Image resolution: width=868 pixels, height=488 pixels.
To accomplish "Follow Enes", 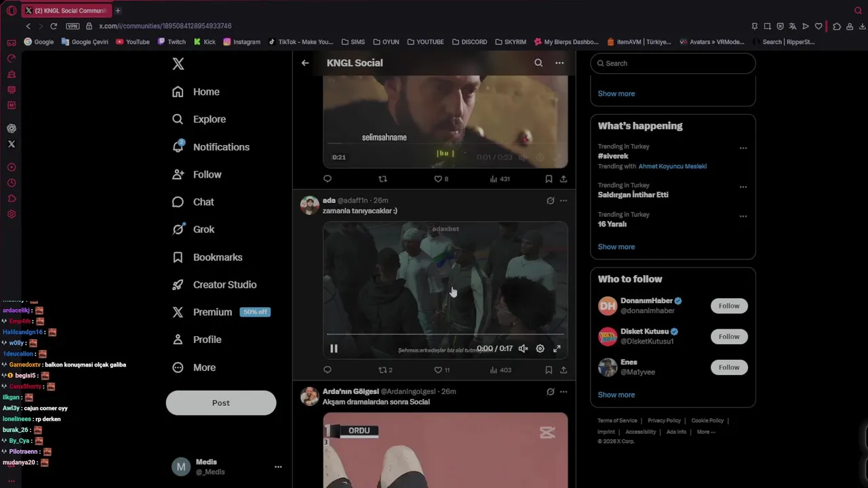I will [729, 367].
